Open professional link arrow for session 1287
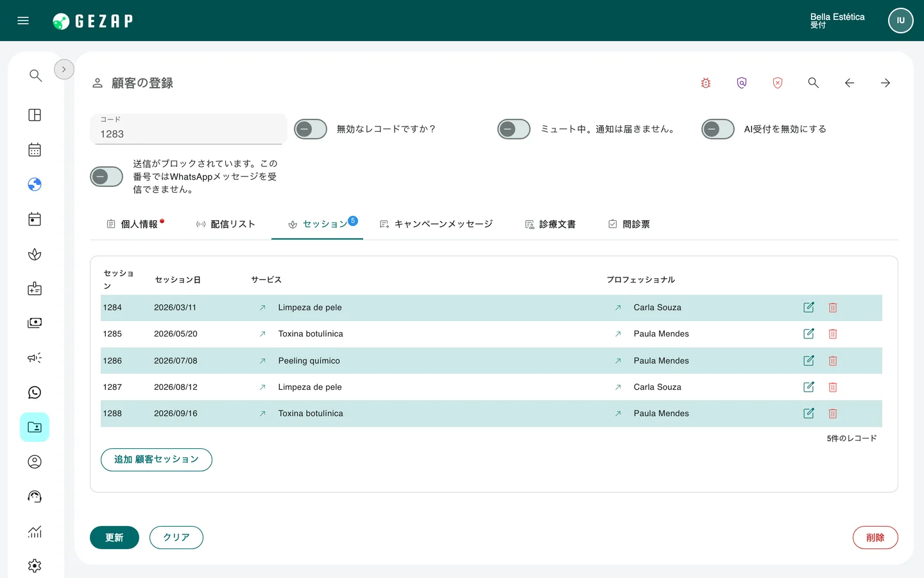 coord(618,387)
